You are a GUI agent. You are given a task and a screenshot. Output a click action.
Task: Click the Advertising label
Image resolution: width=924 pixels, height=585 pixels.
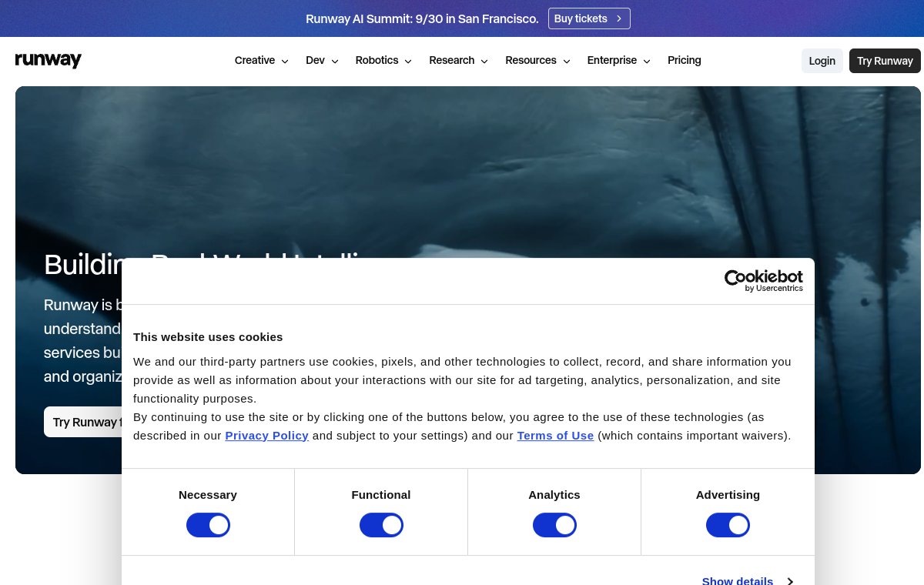728,495
